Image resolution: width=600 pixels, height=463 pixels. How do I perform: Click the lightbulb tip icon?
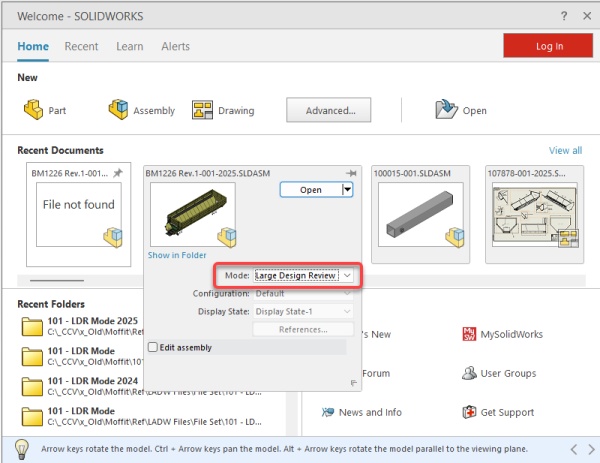point(22,449)
